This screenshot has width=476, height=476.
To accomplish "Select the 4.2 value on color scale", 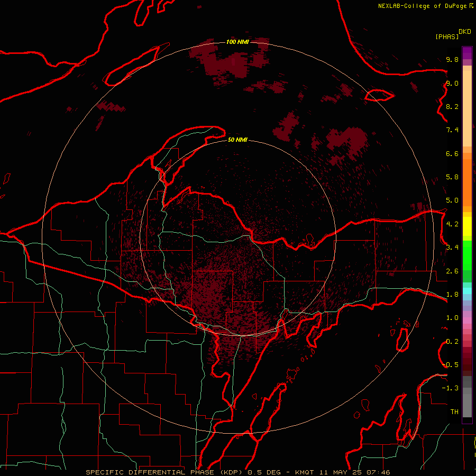I will point(452,224).
